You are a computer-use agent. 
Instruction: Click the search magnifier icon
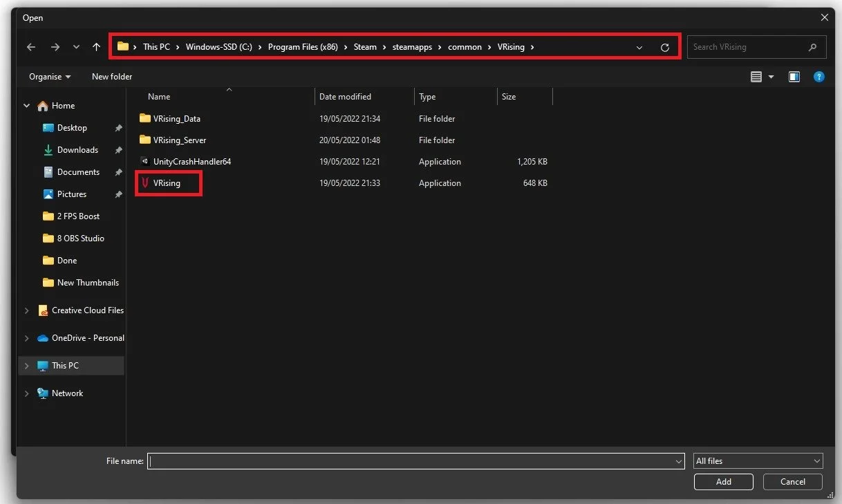pyautogui.click(x=812, y=47)
